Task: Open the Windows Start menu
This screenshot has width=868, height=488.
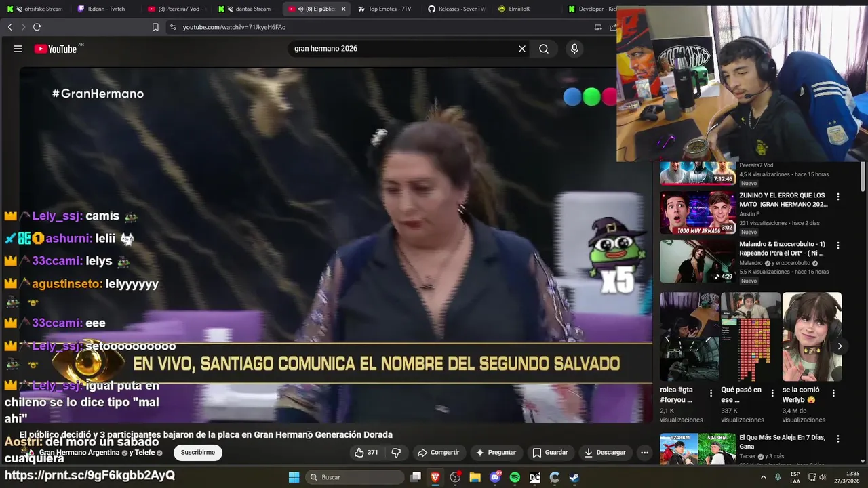Action: pos(294,477)
